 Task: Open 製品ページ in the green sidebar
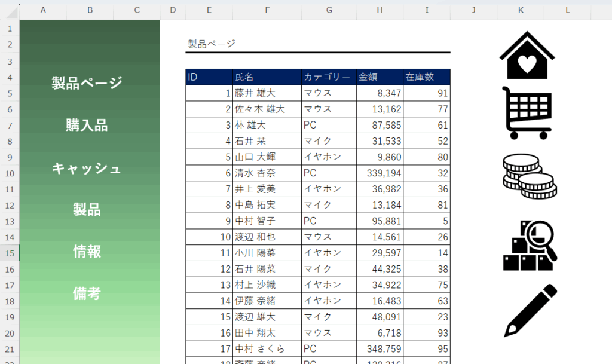[x=87, y=83]
